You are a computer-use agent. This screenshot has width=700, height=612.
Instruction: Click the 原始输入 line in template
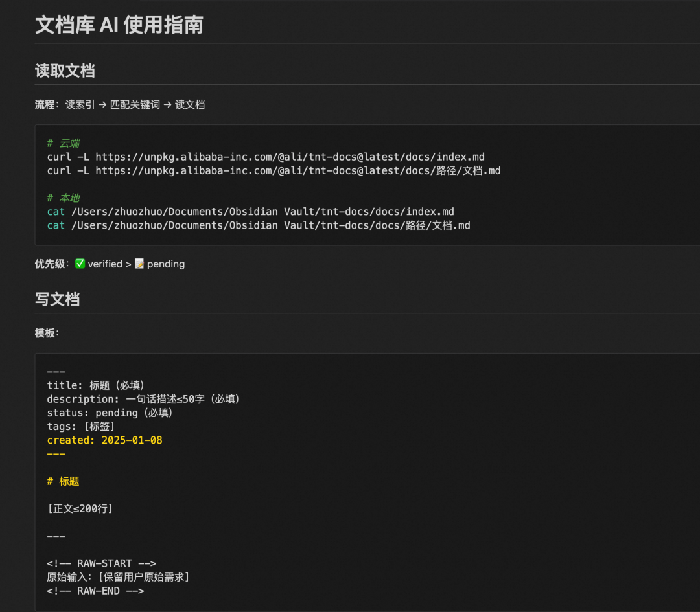pyautogui.click(x=119, y=577)
